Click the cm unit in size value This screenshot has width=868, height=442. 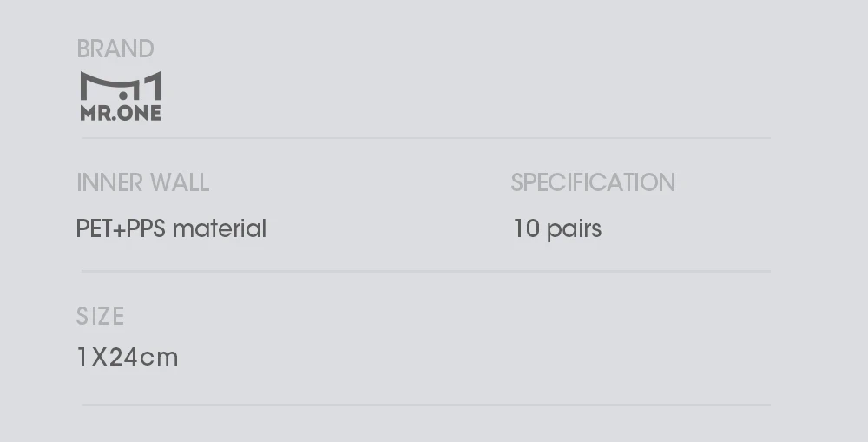click(x=160, y=357)
